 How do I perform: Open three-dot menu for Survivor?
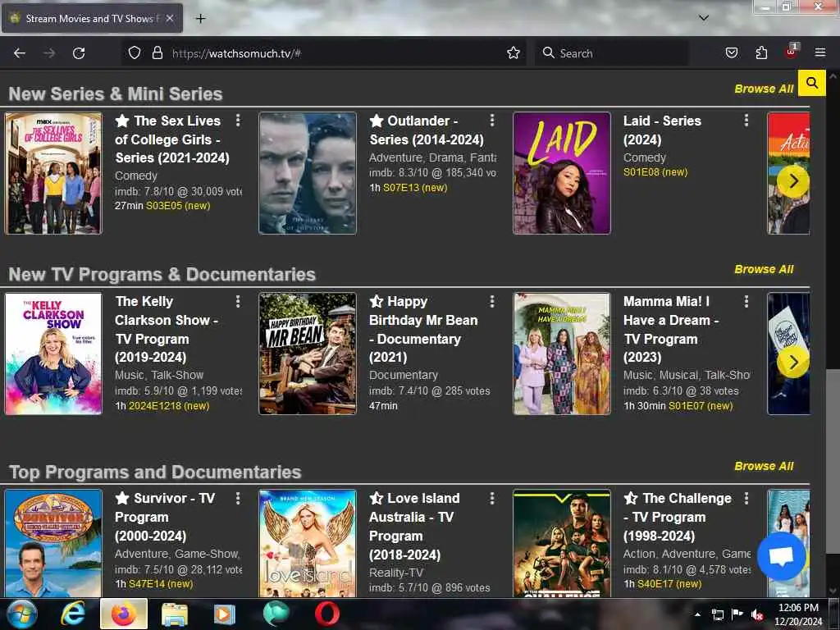point(238,498)
